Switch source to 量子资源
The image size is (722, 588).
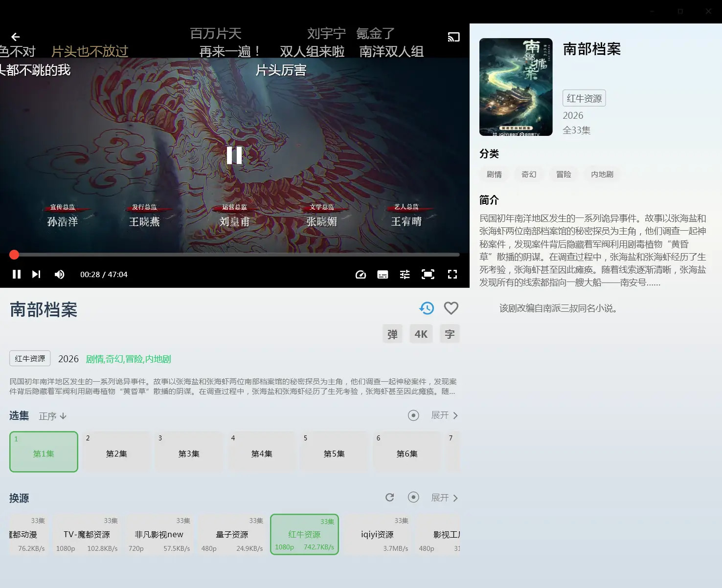tap(232, 534)
